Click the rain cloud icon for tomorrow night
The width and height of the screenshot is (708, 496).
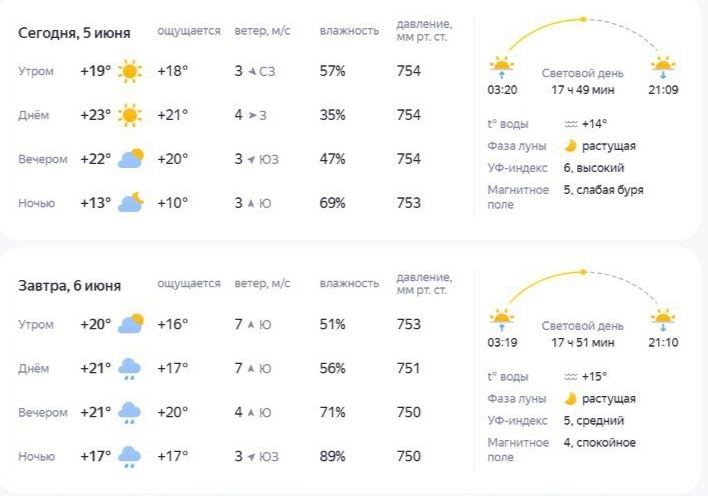[x=130, y=457]
